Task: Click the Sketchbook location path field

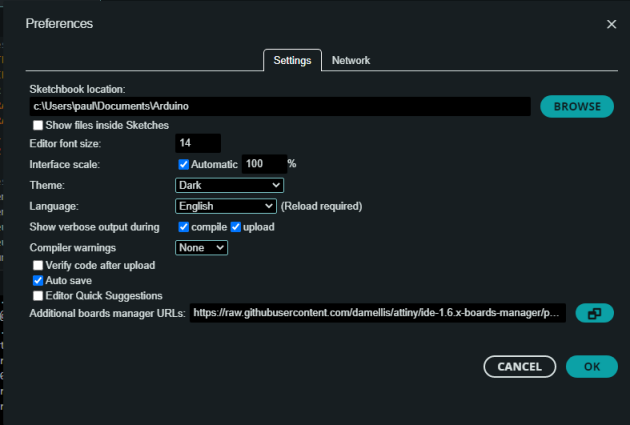Action: point(280,106)
